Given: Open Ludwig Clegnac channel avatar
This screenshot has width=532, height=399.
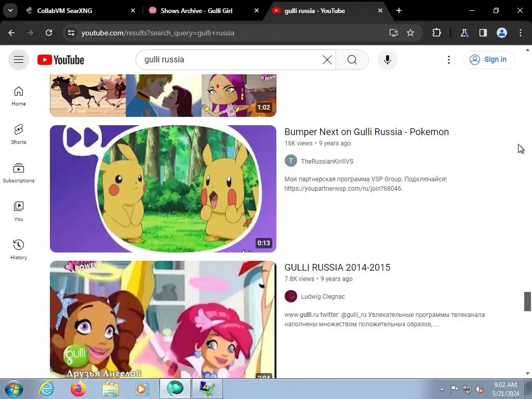Looking at the screenshot, I should [x=291, y=296].
